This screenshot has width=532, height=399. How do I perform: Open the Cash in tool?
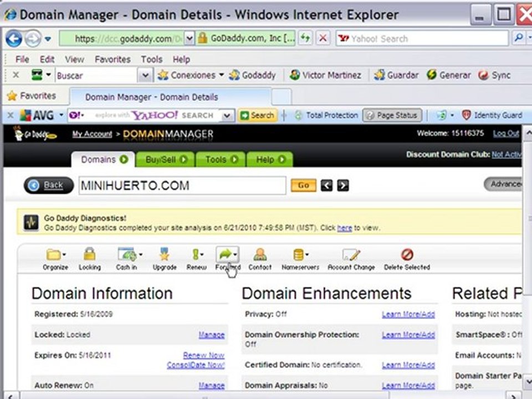(x=128, y=259)
